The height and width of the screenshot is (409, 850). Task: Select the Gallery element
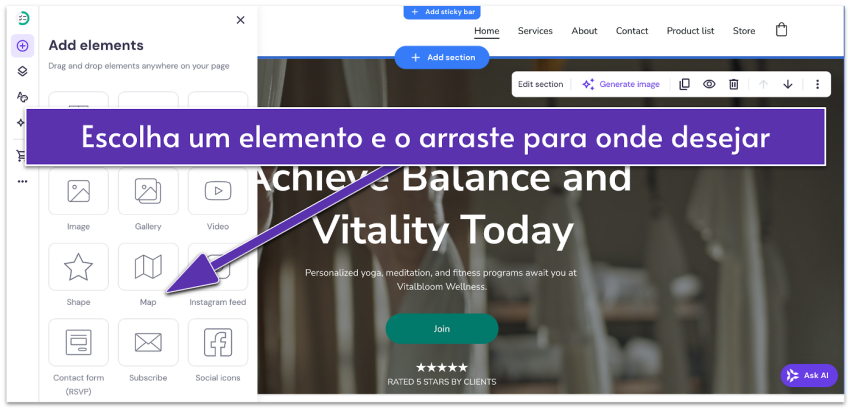click(148, 191)
